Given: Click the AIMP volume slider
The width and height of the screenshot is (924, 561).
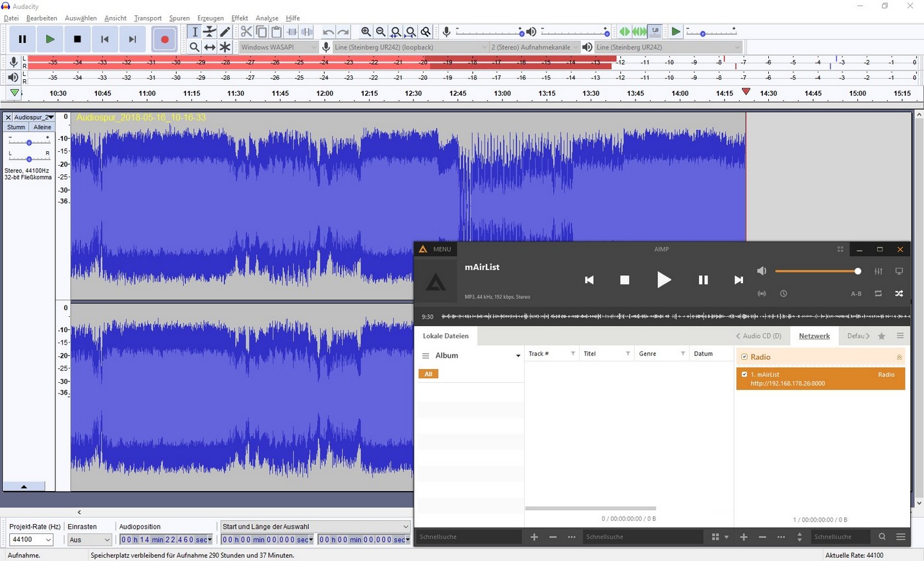Looking at the screenshot, I should tap(816, 271).
